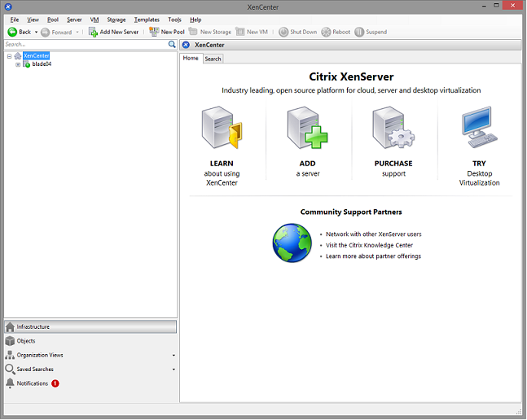Open the VM menu

point(94,20)
